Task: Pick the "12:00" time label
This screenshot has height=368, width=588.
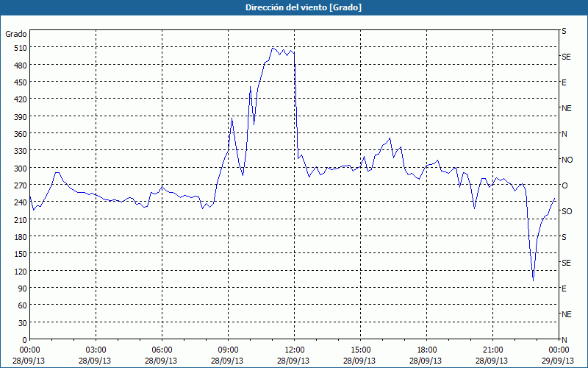Action: point(294,350)
